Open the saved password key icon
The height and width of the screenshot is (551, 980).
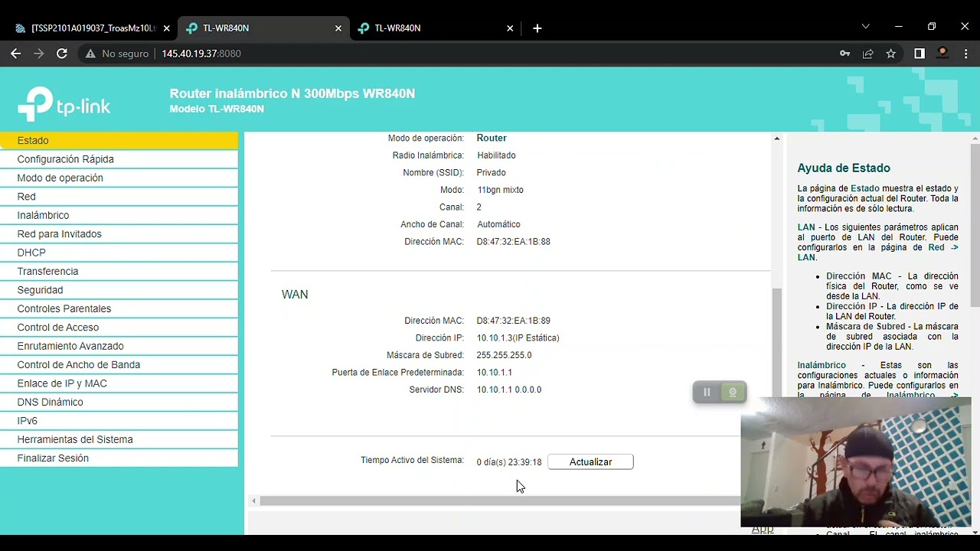[845, 54]
